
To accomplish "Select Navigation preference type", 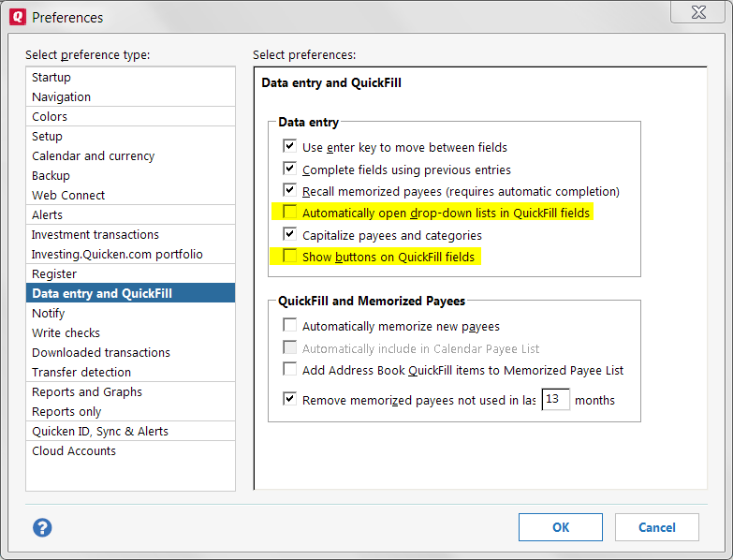I will pos(130,96).
